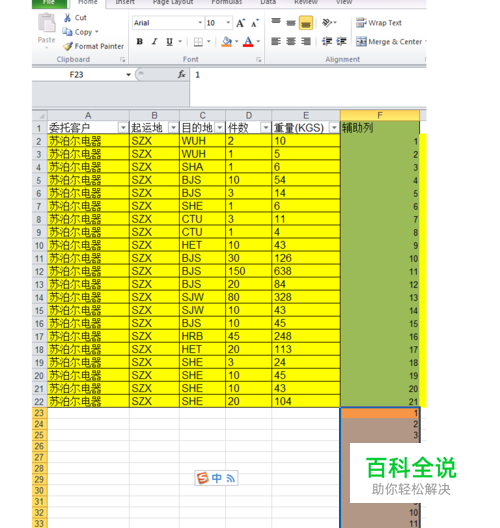Toggle Underline formatting
The width and height of the screenshot is (500, 528).
click(x=169, y=42)
